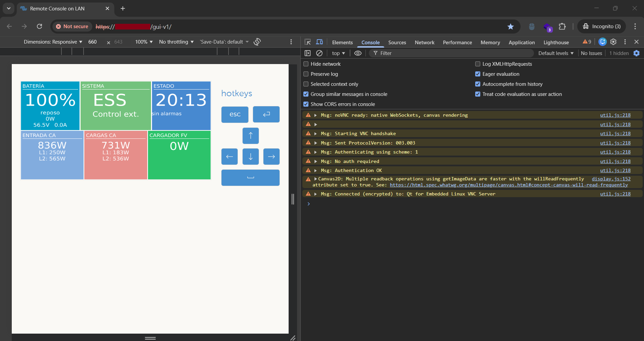644x341 pixels.
Task: Disable Eager evaluation
Action: pos(478,74)
